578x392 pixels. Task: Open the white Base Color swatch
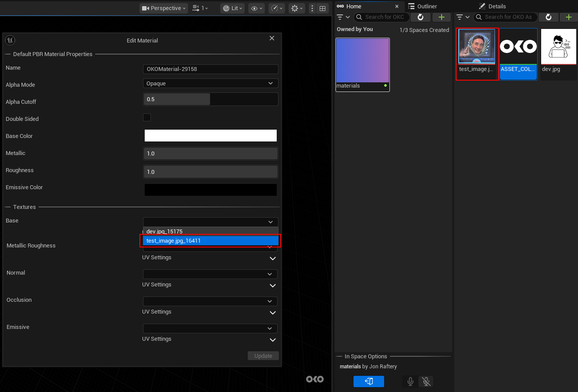[x=211, y=136]
